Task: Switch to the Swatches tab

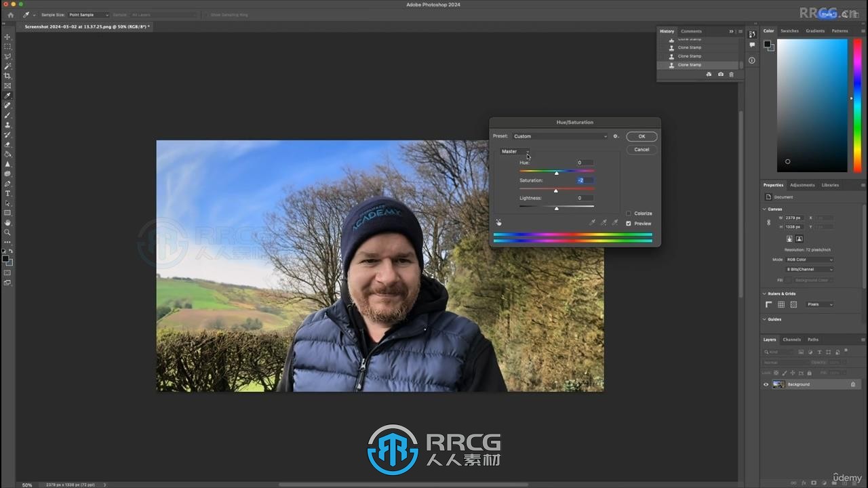Action: click(x=789, y=30)
